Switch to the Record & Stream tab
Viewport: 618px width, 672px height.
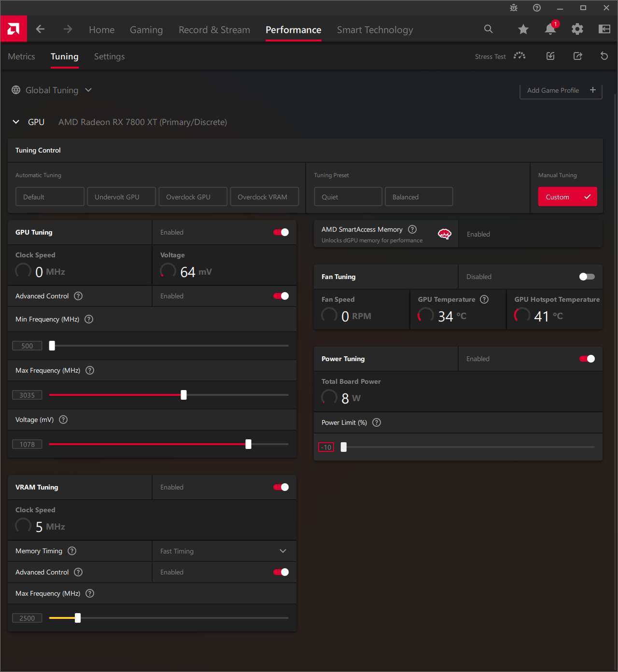coord(214,30)
